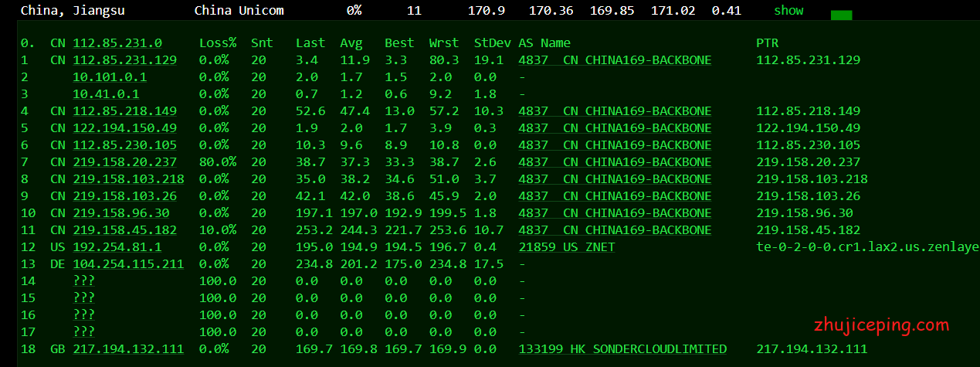Select the US country code in hop 12

pyautogui.click(x=58, y=247)
